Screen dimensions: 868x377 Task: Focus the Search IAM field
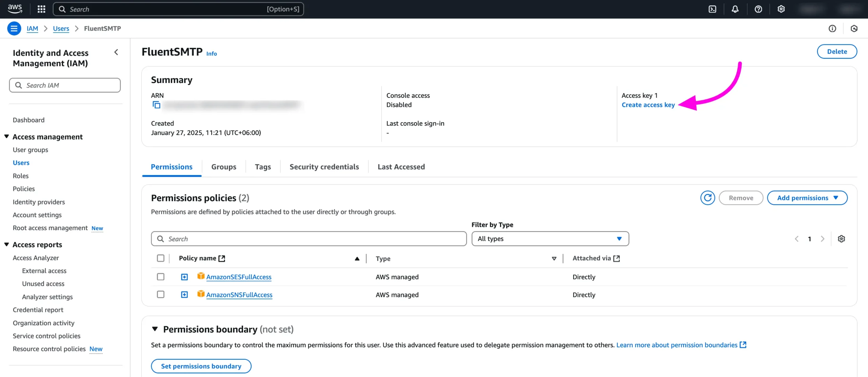65,85
